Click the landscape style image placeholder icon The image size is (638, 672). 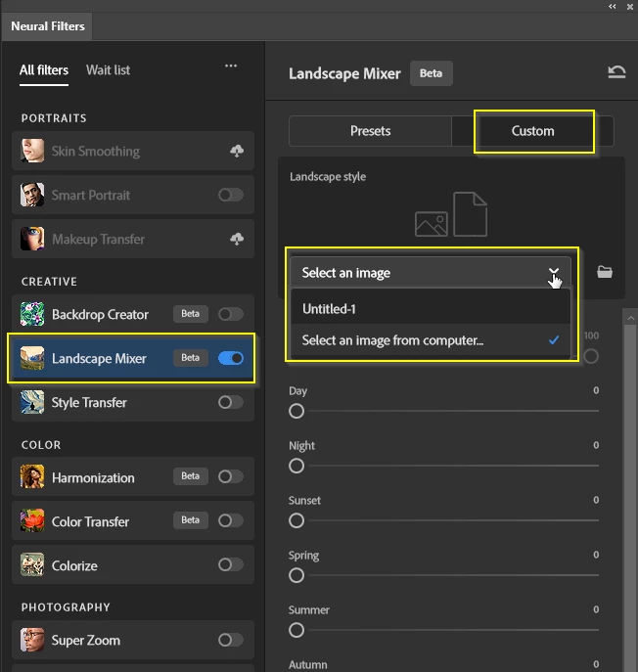(x=432, y=224)
